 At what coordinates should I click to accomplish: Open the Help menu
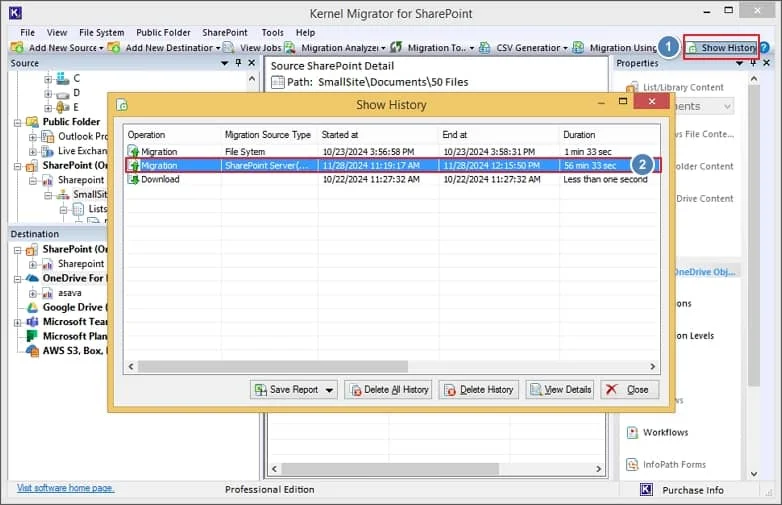(305, 32)
